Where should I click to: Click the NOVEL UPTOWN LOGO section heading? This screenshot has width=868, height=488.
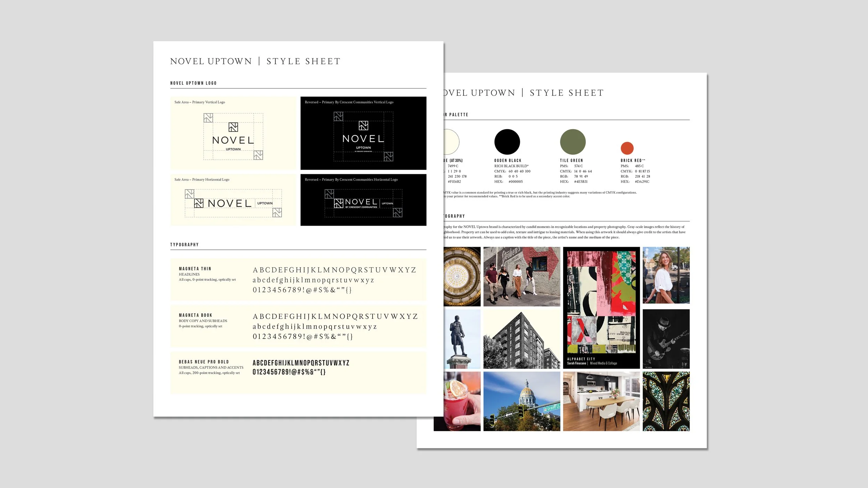193,83
